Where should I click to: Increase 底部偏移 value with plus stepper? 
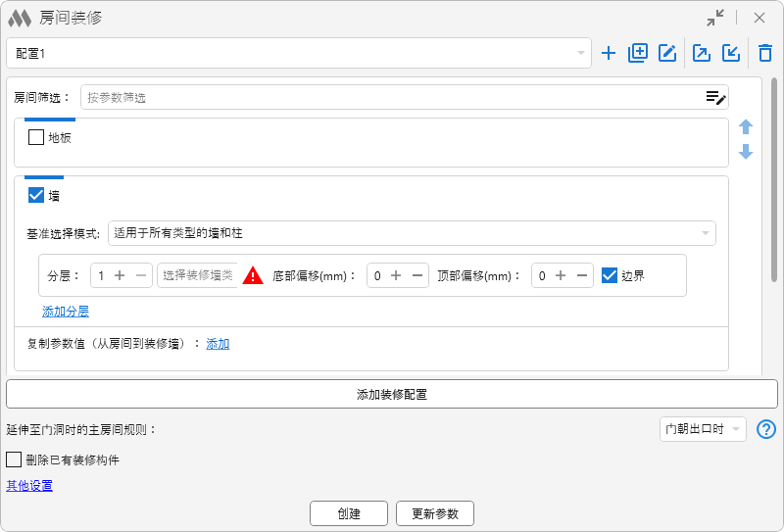click(x=396, y=276)
